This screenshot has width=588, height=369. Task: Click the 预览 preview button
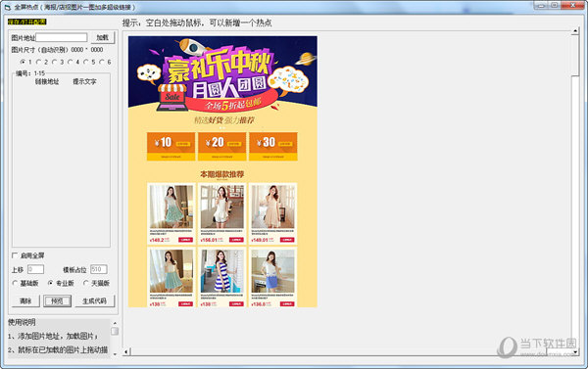click(x=57, y=300)
